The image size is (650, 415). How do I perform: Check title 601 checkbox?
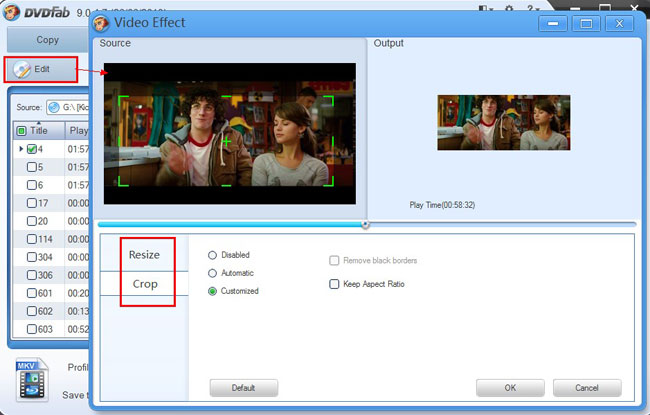pyautogui.click(x=32, y=293)
